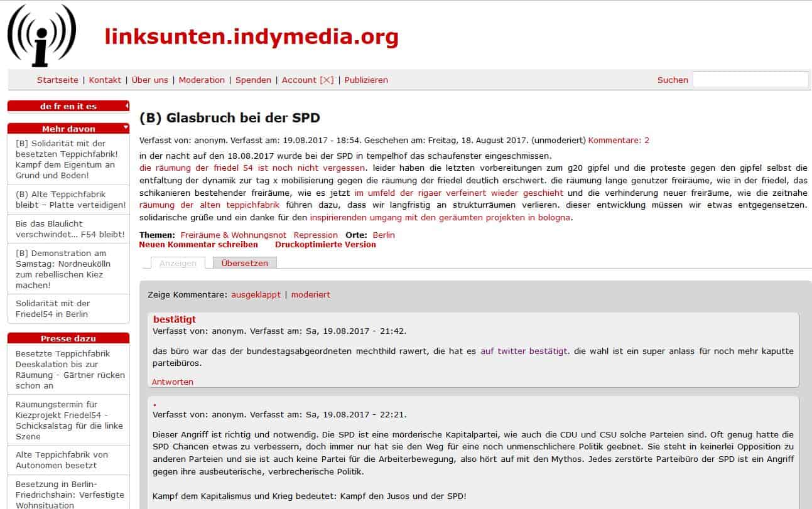Open the Spenden menu link
Screen dimensions: 812x509
(x=253, y=80)
